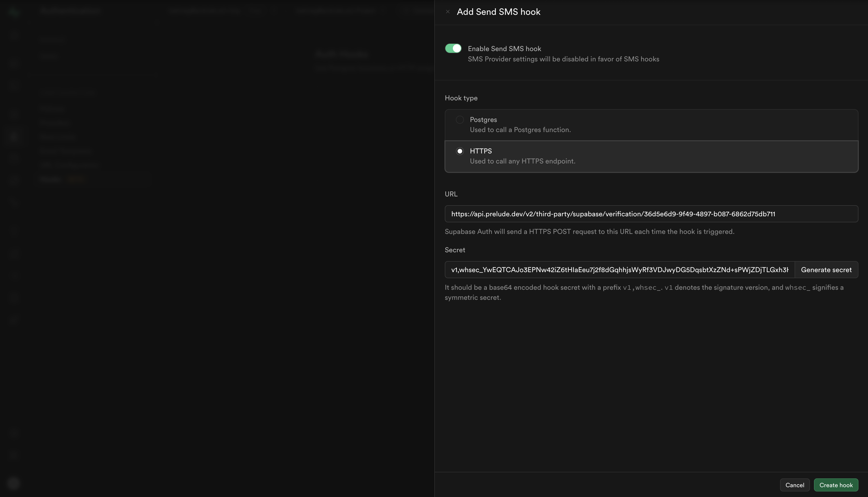Click the 'Add Send SMS hook' panel title
Viewport: 868px width, 497px height.
[x=498, y=12]
